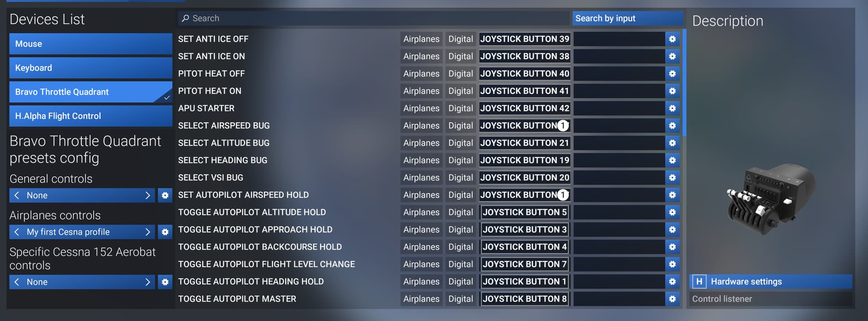Select the Mouse device
Image resolution: width=868 pixels, height=321 pixels.
click(91, 44)
